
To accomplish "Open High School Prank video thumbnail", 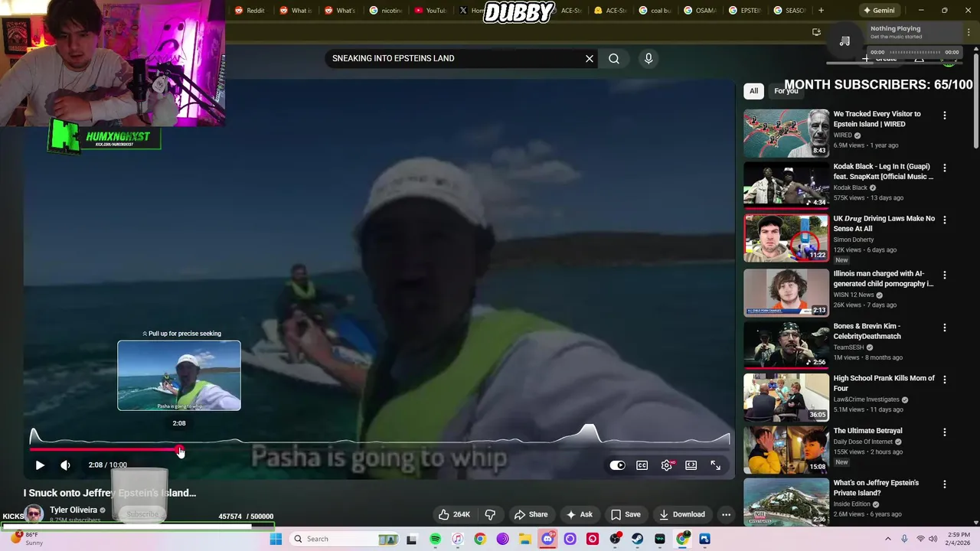I will (786, 396).
